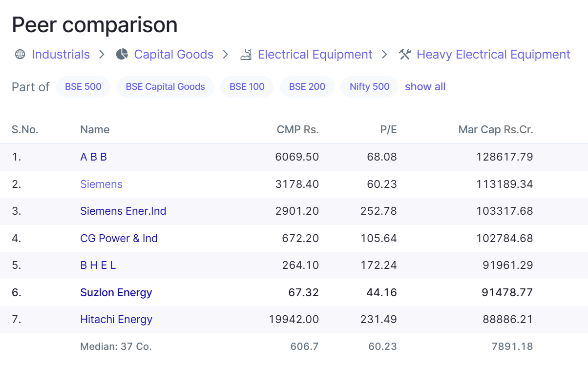Open the Industrials sector link

tap(61, 54)
